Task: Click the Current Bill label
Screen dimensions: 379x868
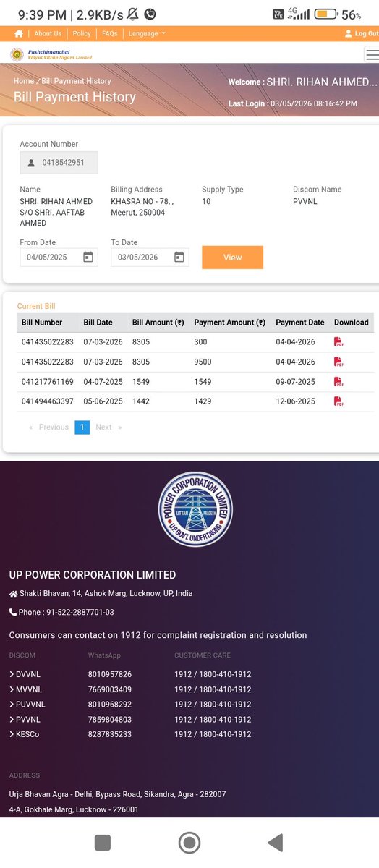Action: 36,307
